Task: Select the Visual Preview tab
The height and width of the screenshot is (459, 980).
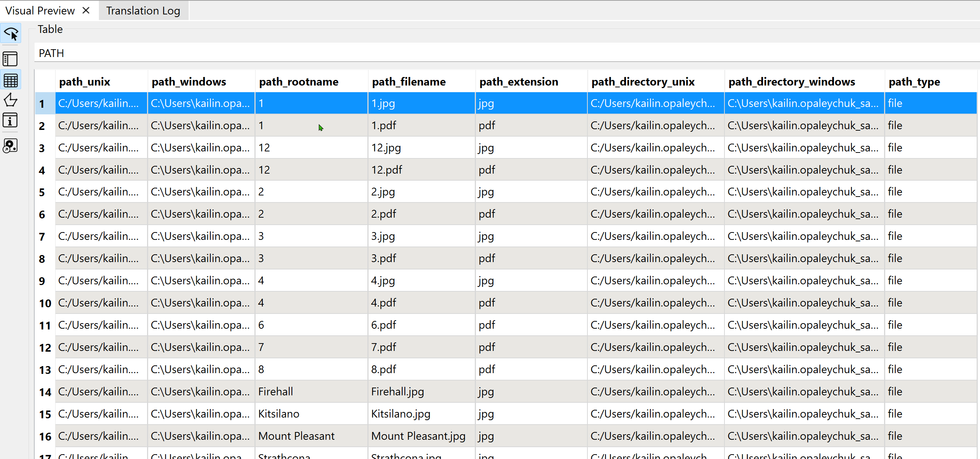Action: (40, 11)
